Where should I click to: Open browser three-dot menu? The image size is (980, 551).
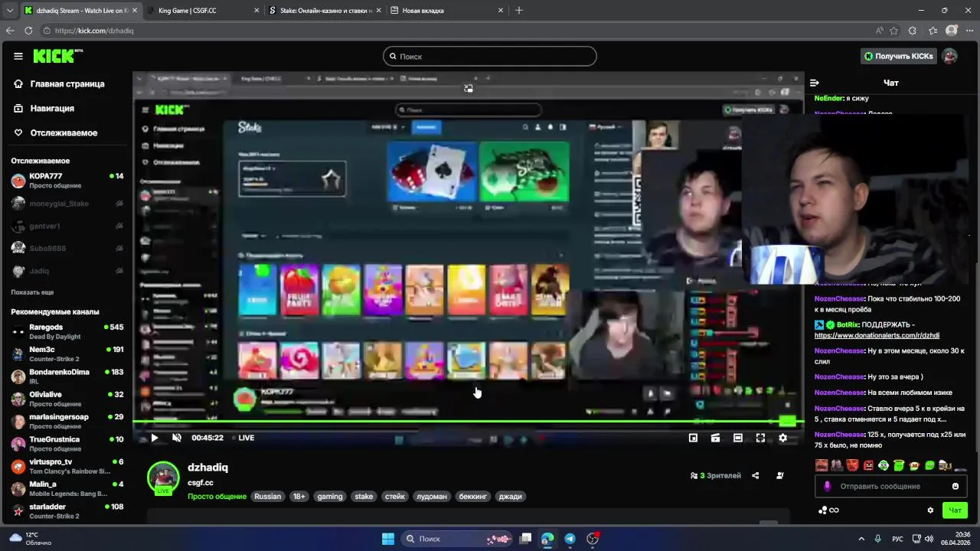tap(969, 31)
